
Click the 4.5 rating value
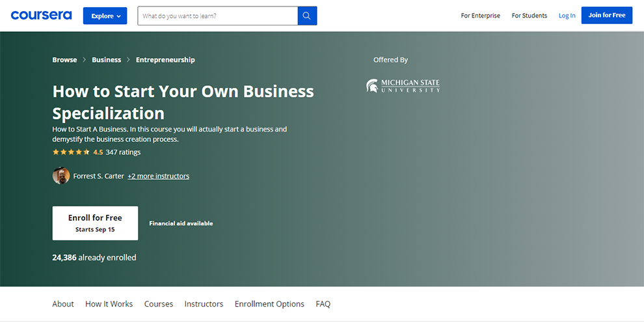[98, 152]
